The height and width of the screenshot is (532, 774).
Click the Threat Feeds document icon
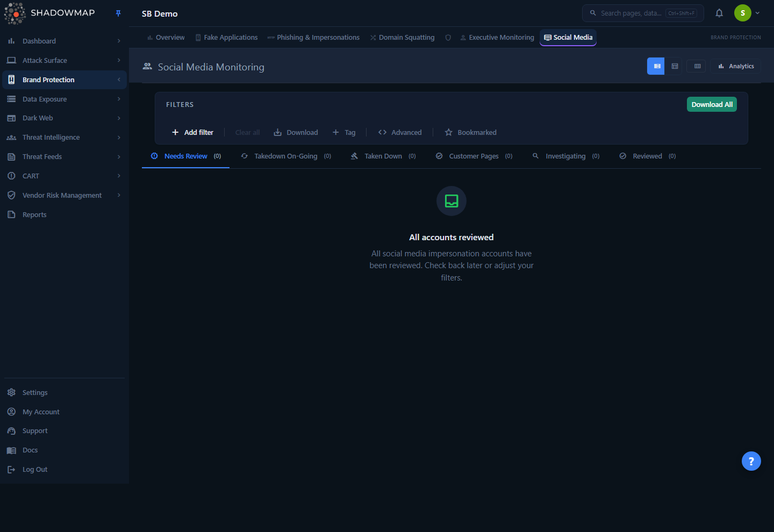point(11,157)
